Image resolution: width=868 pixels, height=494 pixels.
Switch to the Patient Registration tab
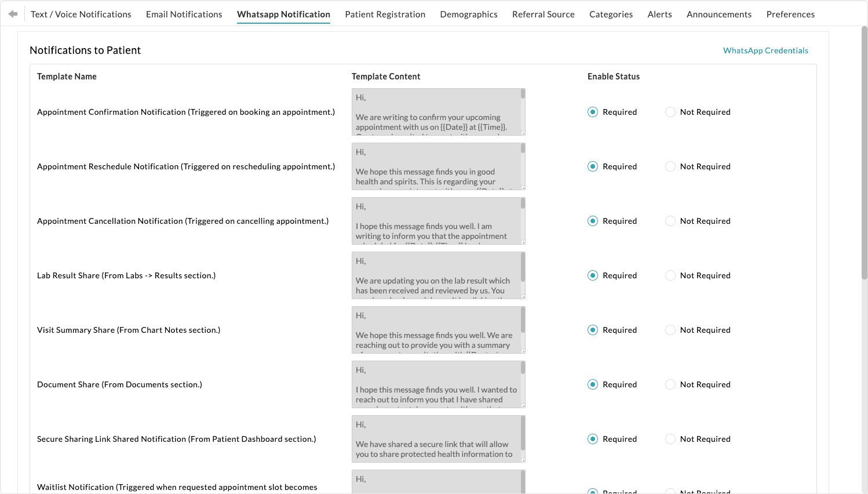(x=385, y=14)
